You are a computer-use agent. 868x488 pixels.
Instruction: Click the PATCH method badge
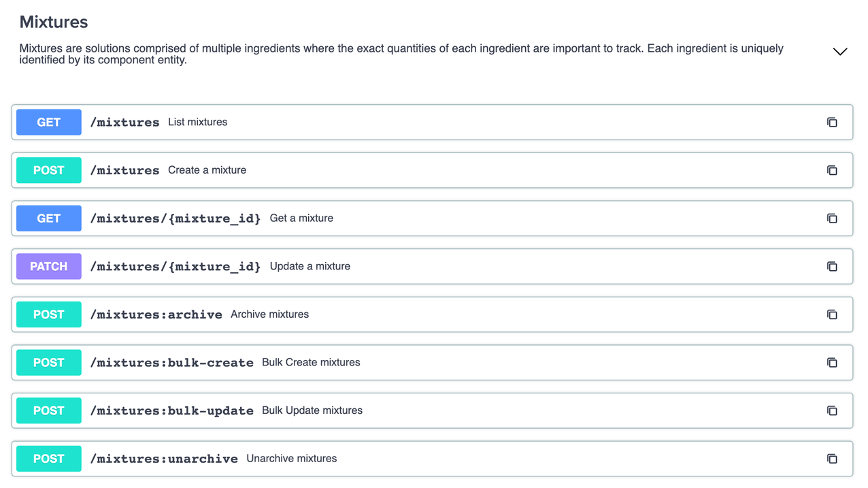48,266
